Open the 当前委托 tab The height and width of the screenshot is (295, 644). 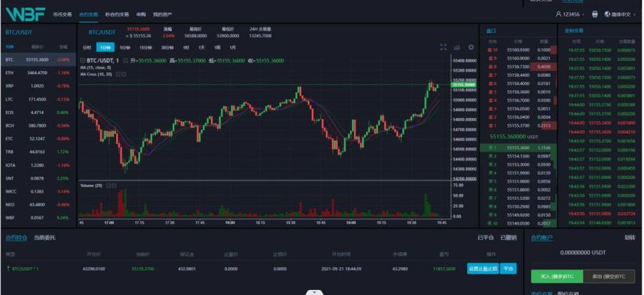pyautogui.click(x=44, y=237)
